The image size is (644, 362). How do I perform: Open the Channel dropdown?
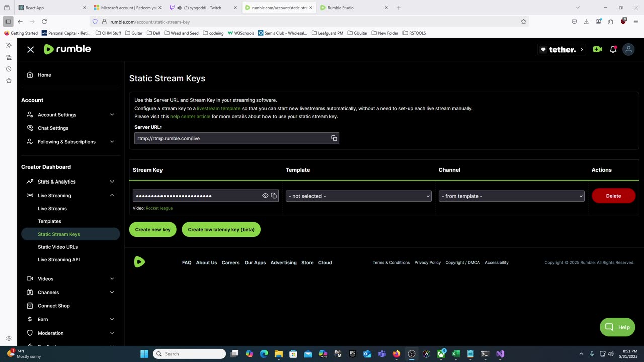click(511, 196)
